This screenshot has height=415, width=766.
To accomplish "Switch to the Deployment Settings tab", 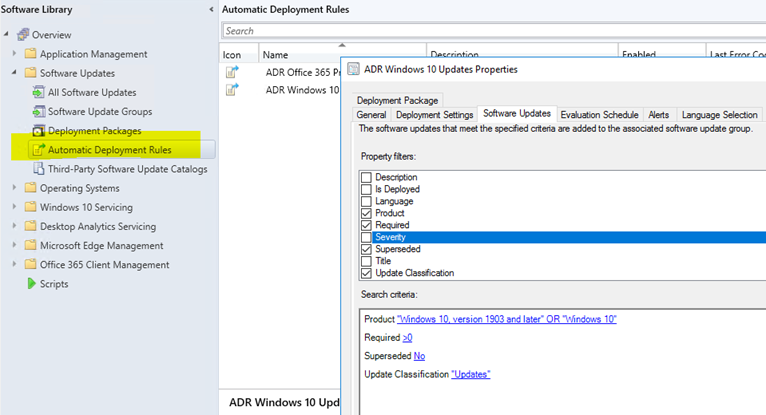I will click(434, 115).
